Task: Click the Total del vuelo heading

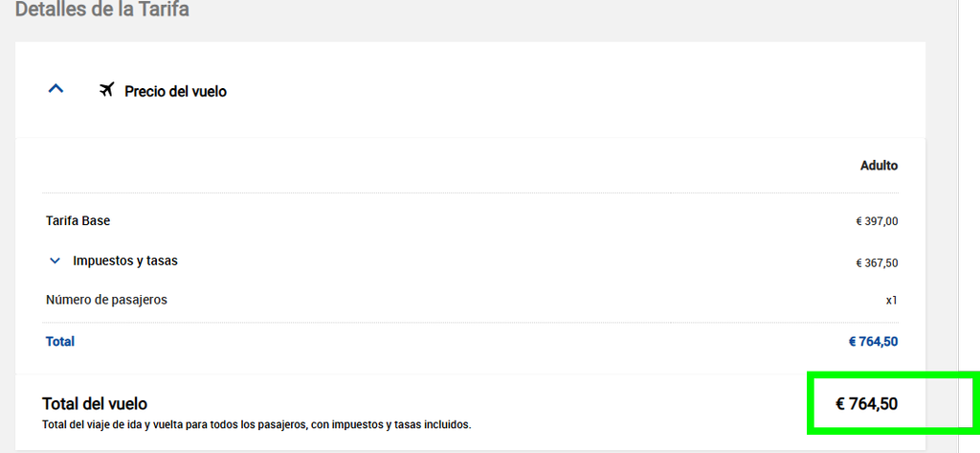Action: 95,403
